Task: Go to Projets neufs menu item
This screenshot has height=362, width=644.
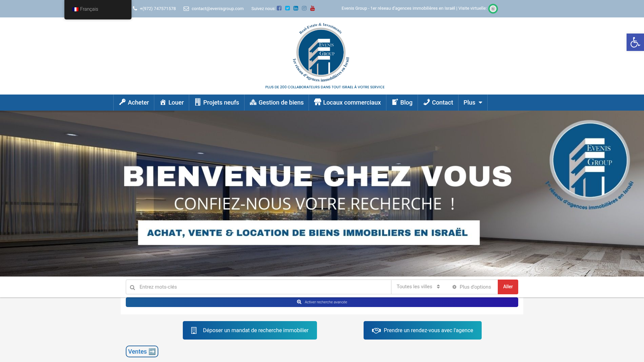Action: click(217, 103)
